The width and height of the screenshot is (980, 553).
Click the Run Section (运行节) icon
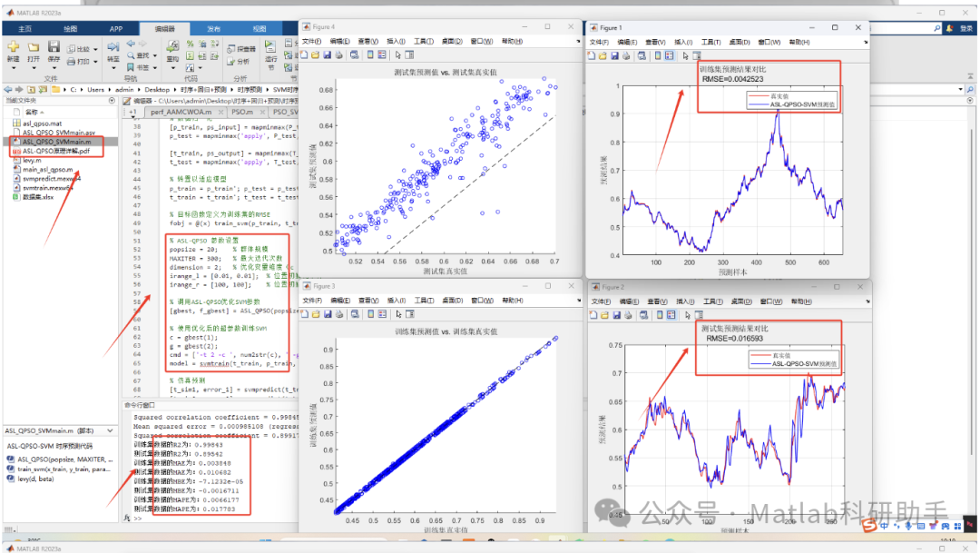point(270,46)
